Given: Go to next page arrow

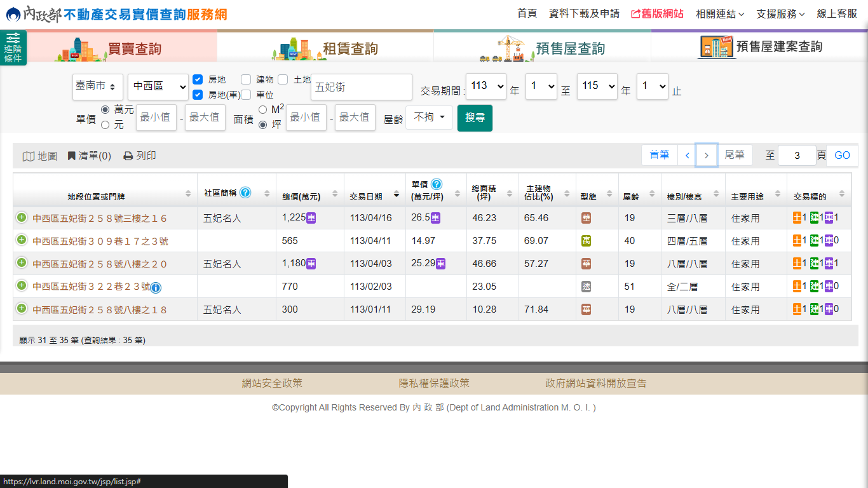Looking at the screenshot, I should [706, 155].
